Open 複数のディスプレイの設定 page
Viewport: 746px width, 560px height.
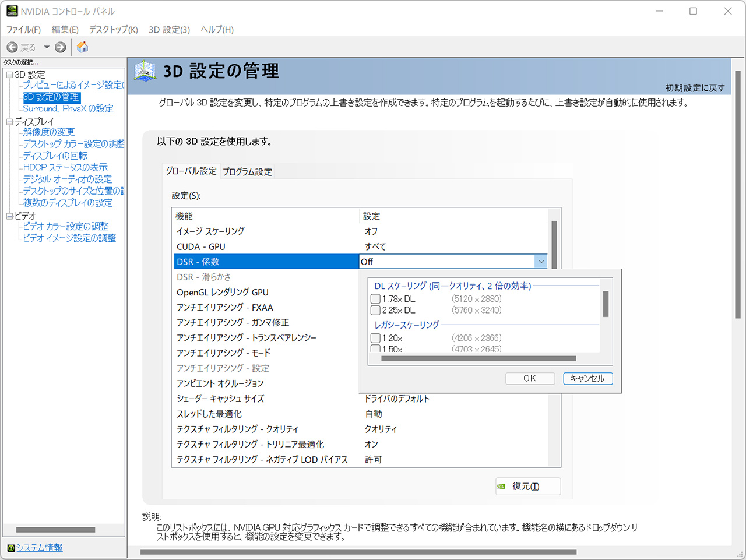68,203
